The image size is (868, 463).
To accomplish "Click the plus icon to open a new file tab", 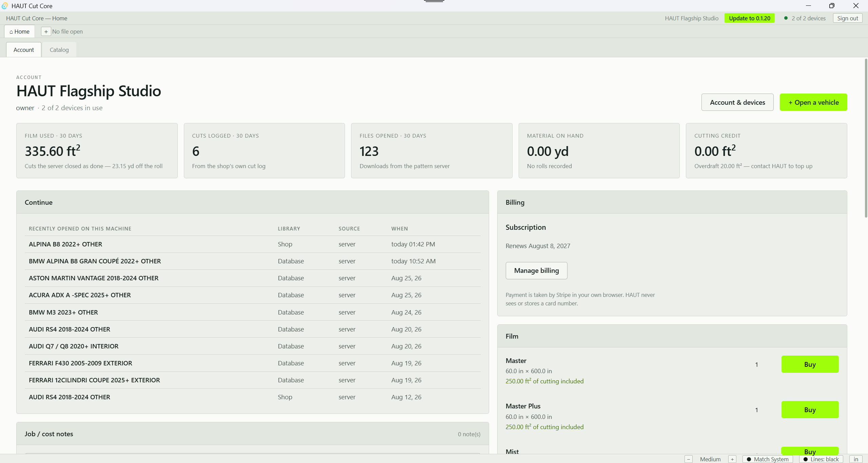I will click(x=46, y=32).
